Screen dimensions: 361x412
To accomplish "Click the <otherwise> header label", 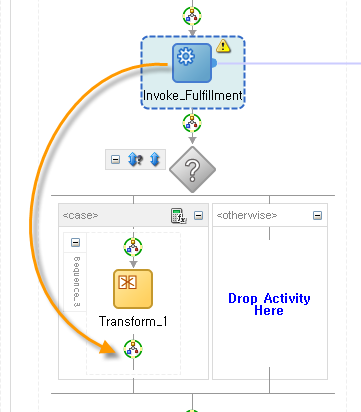I will (x=247, y=215).
